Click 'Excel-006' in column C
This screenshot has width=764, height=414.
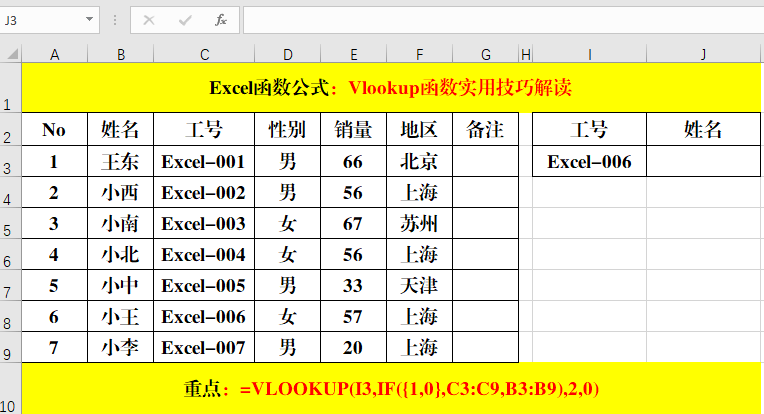[204, 316]
